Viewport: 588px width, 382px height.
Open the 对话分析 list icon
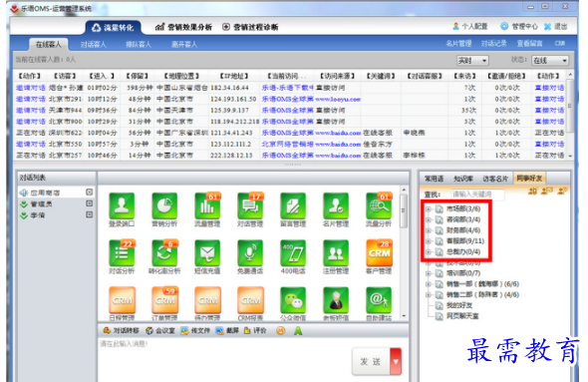click(x=122, y=253)
